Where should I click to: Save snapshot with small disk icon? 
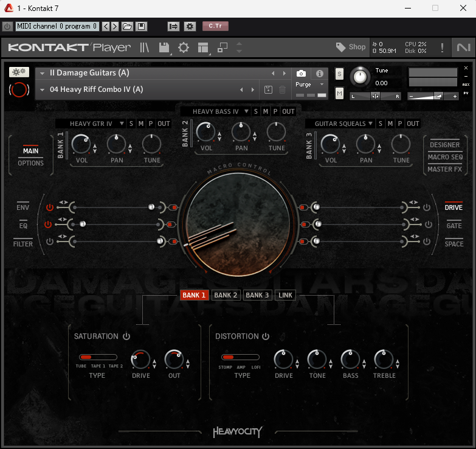pyautogui.click(x=268, y=89)
